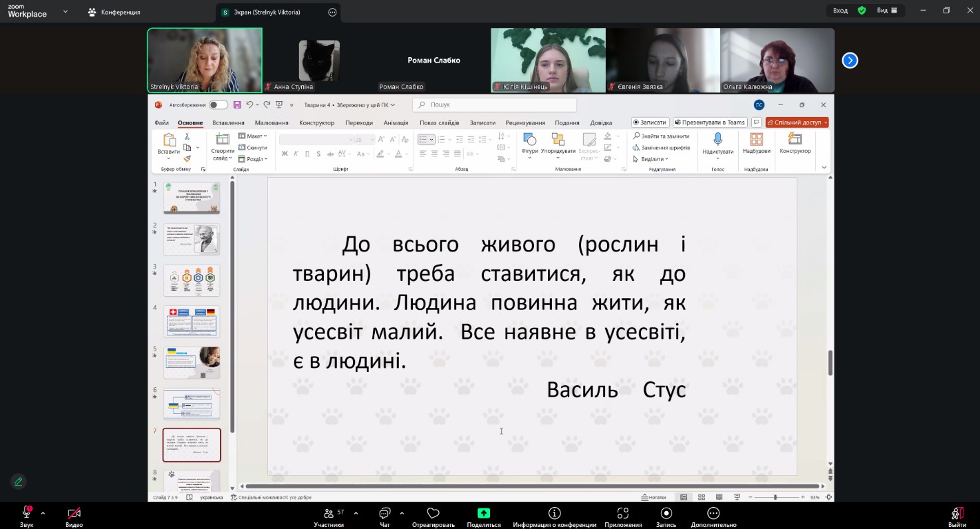The image size is (980, 529).
Task: Click the Дополнительно more options icon
Action: click(713, 514)
